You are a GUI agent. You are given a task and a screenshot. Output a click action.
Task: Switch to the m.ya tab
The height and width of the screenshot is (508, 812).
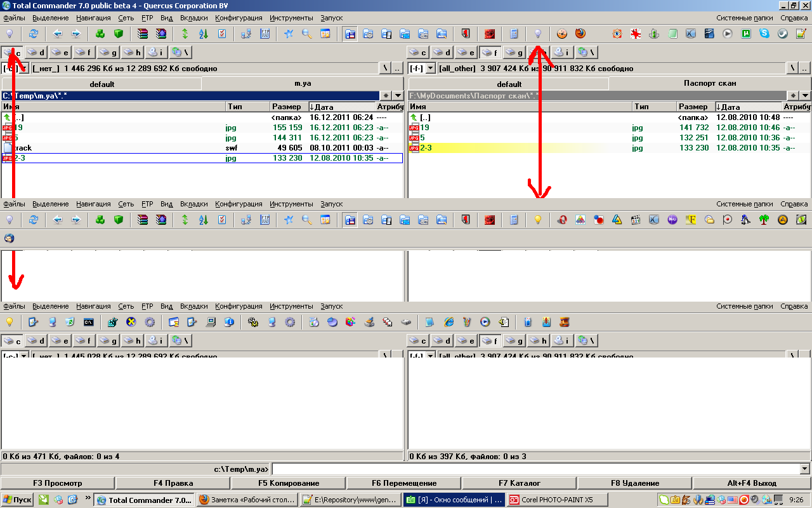click(303, 84)
